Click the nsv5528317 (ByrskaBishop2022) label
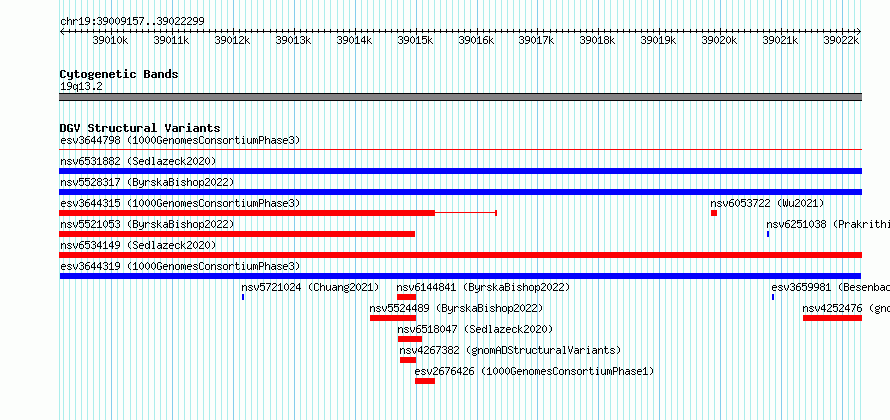This screenshot has height=420, width=890. (x=147, y=182)
